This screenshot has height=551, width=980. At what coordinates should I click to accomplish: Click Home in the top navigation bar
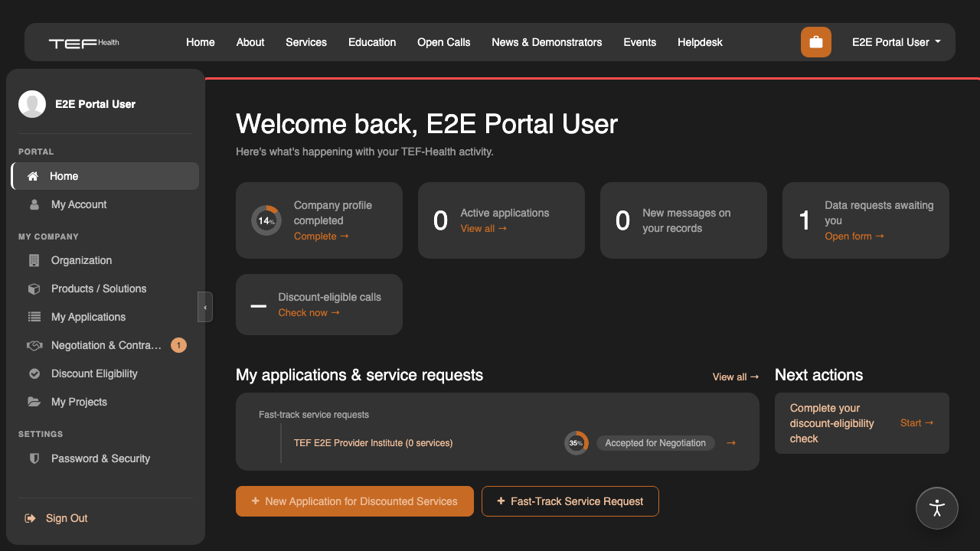(201, 42)
